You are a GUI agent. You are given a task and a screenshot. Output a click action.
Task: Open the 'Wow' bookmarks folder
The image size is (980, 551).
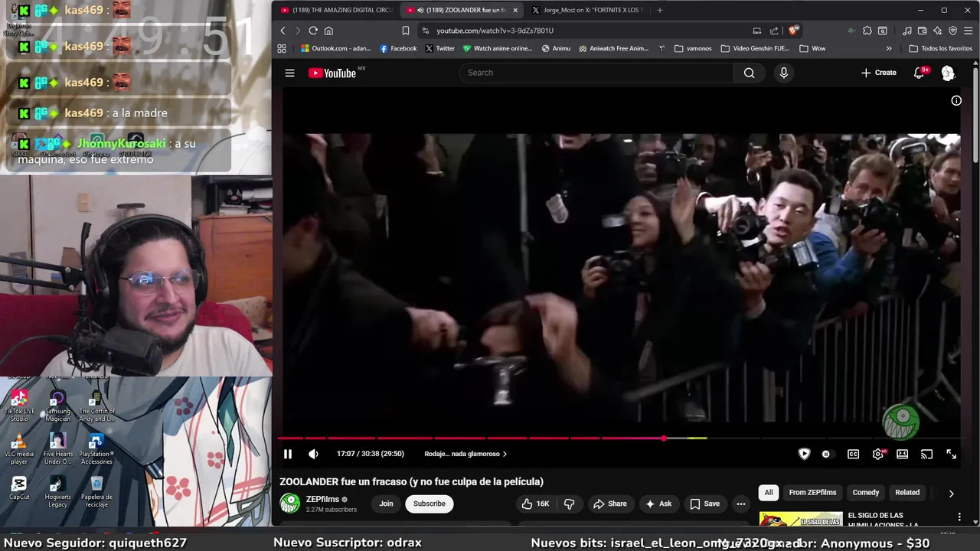point(812,48)
